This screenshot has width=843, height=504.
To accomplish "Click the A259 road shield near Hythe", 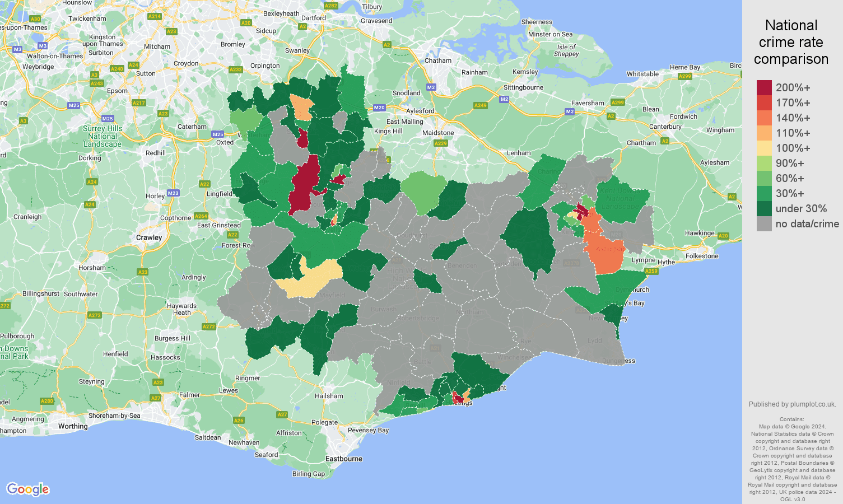I will [651, 271].
